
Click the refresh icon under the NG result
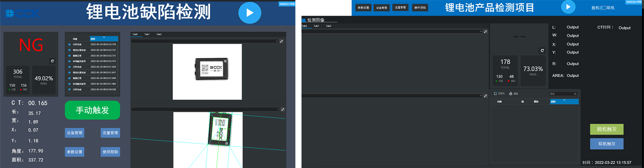pyautogui.click(x=52, y=61)
